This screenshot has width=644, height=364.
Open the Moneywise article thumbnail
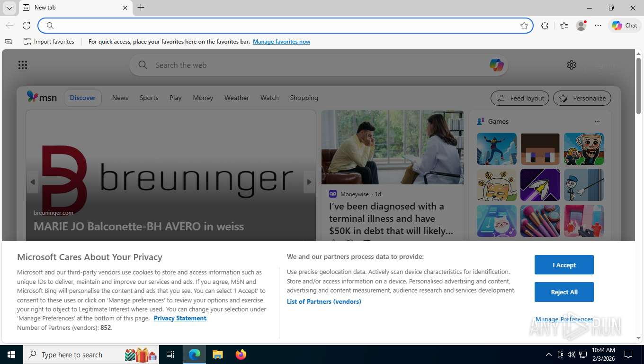point(393,147)
